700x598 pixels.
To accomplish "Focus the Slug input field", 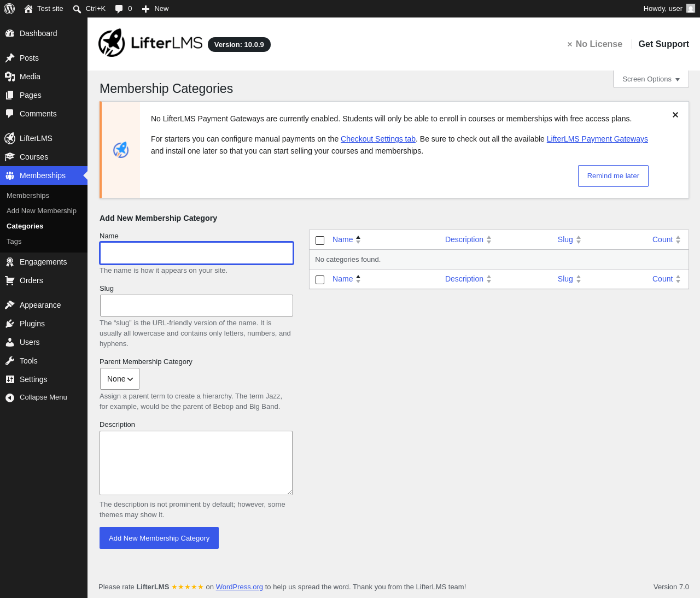I will click(197, 306).
